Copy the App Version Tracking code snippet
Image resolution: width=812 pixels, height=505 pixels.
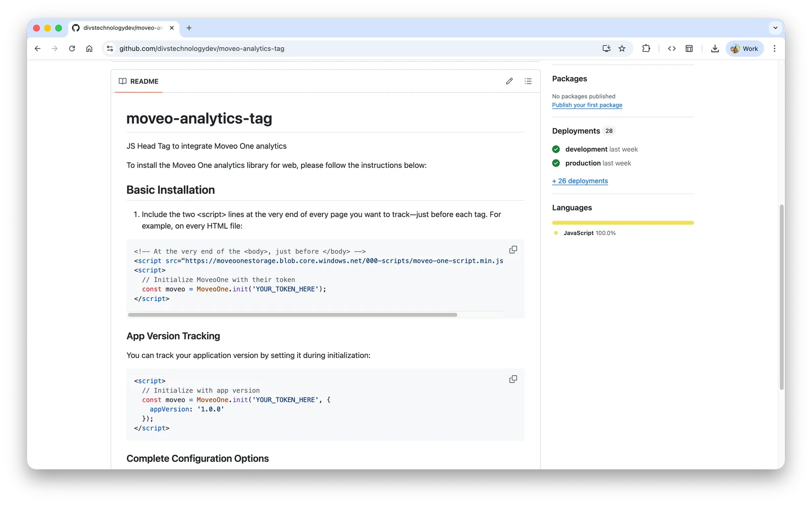click(513, 379)
